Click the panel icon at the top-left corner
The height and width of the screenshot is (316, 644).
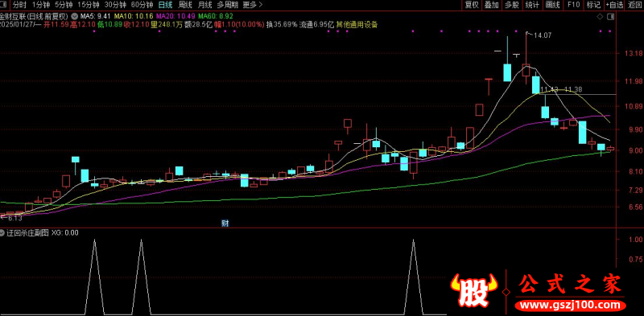pos(5,5)
